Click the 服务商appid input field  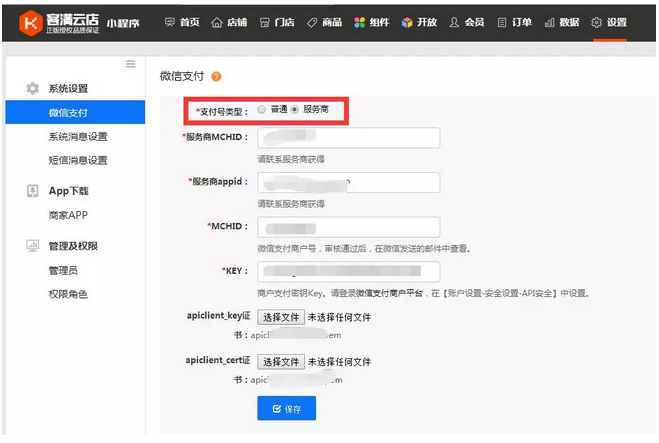click(x=349, y=182)
